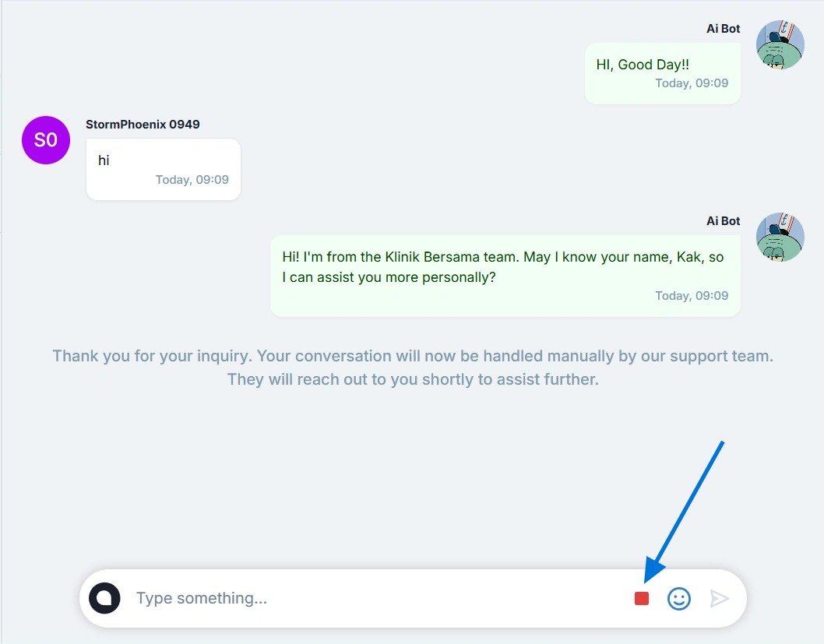
Task: Click the "Thank you for your inquiry" notice line
Action: [x=412, y=356]
